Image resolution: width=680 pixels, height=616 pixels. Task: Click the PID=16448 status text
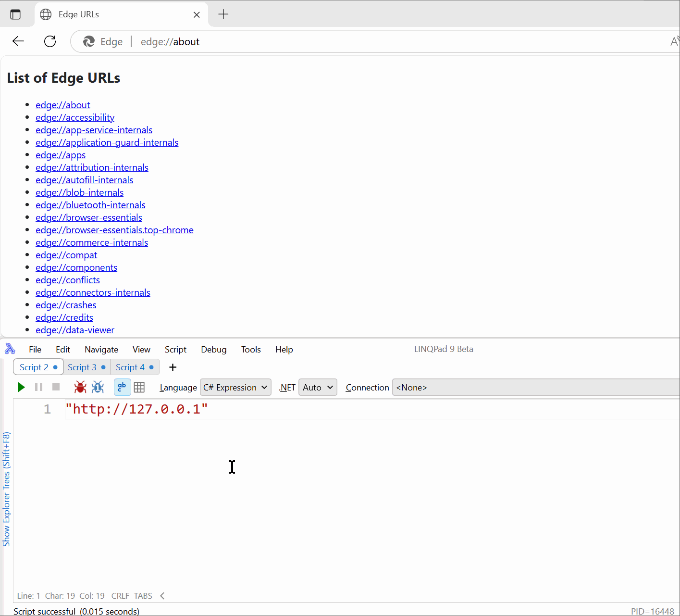click(x=652, y=611)
